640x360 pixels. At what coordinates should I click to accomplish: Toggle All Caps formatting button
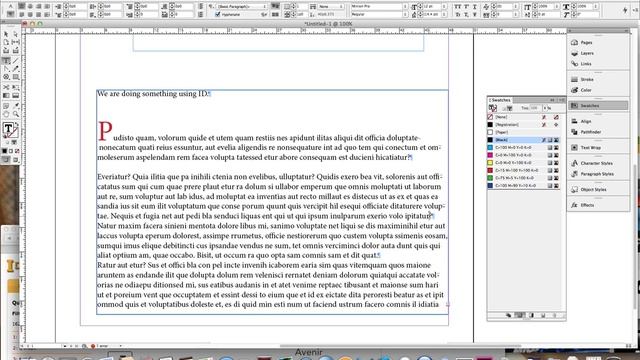pyautogui.click(x=457, y=7)
